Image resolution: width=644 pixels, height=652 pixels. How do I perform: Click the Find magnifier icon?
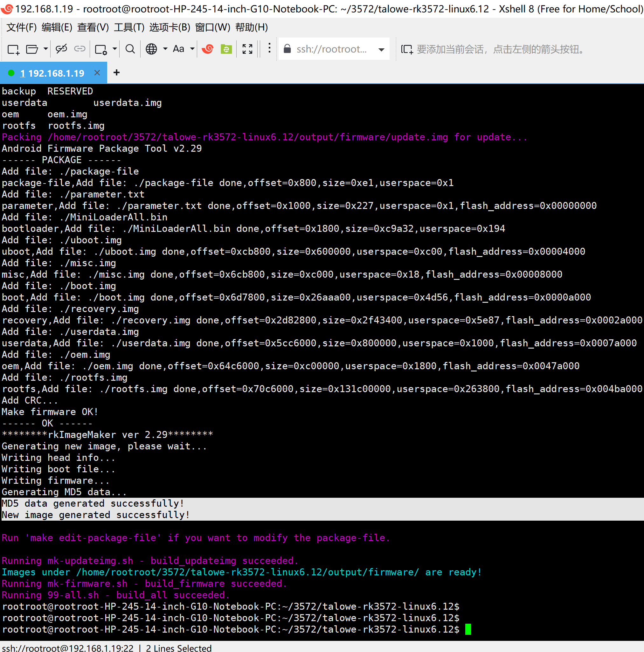tap(130, 49)
